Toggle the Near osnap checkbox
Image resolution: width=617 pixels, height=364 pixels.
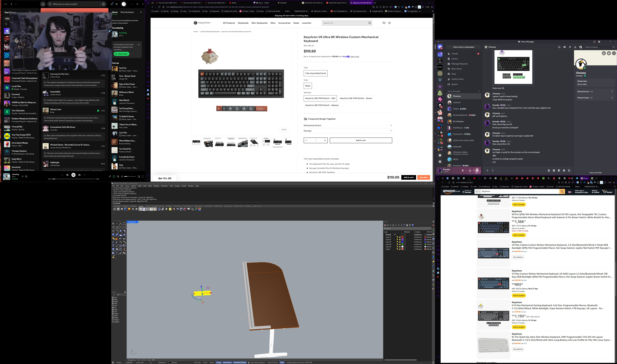coord(113,300)
